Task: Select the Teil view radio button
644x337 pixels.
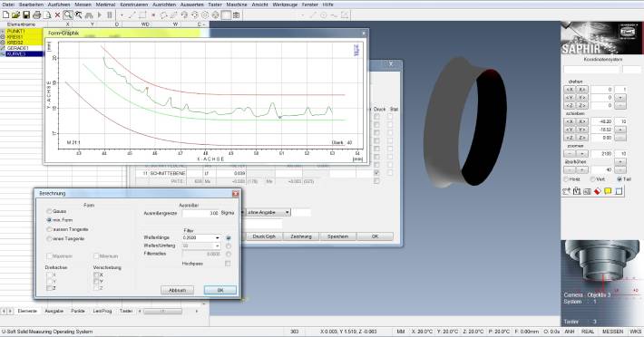Action: [620, 179]
